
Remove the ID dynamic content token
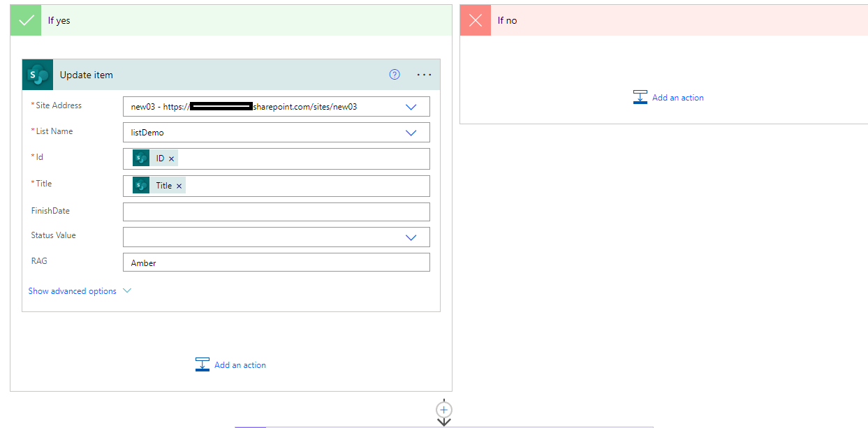(x=172, y=159)
